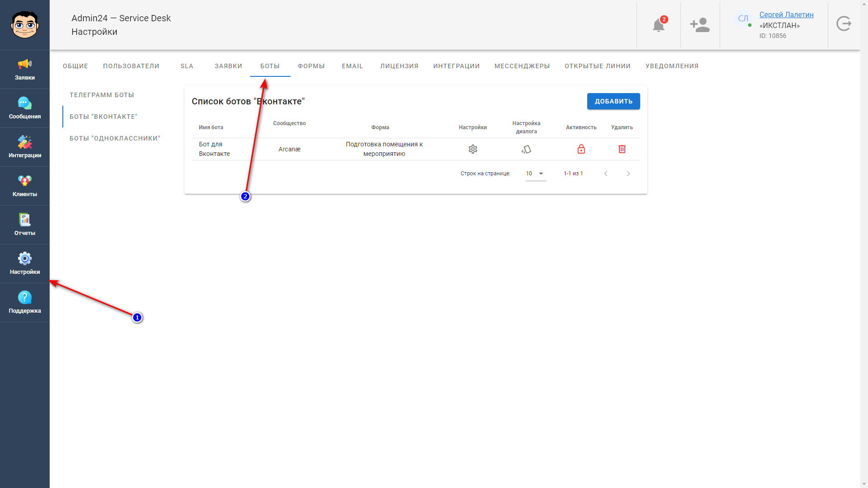Image resolution: width=868 pixels, height=488 pixels.
Task: Click the add user icon in header
Action: coord(700,25)
